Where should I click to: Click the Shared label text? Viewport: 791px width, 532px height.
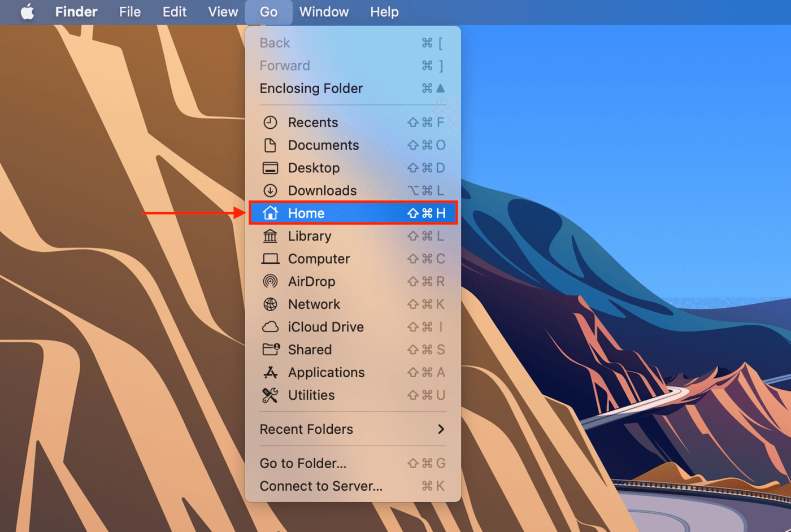pyautogui.click(x=310, y=350)
